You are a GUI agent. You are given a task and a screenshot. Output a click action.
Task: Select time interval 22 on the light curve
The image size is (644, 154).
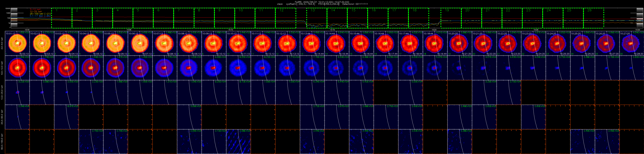512,18
